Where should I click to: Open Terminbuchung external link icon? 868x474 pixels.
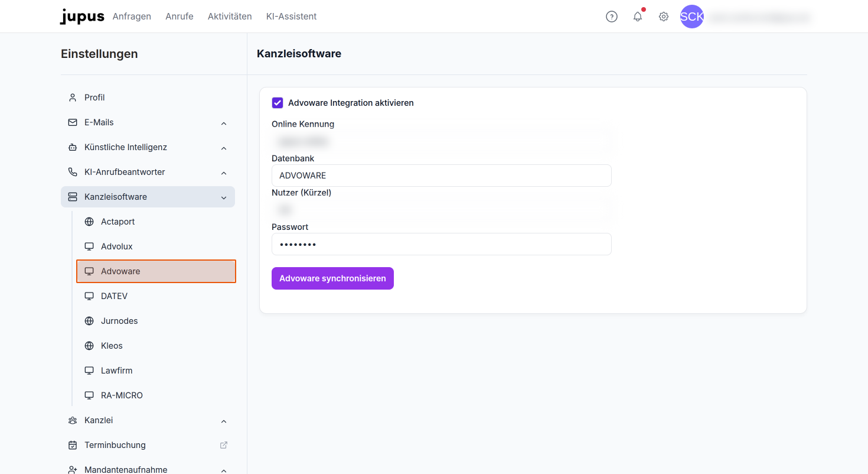tap(224, 445)
